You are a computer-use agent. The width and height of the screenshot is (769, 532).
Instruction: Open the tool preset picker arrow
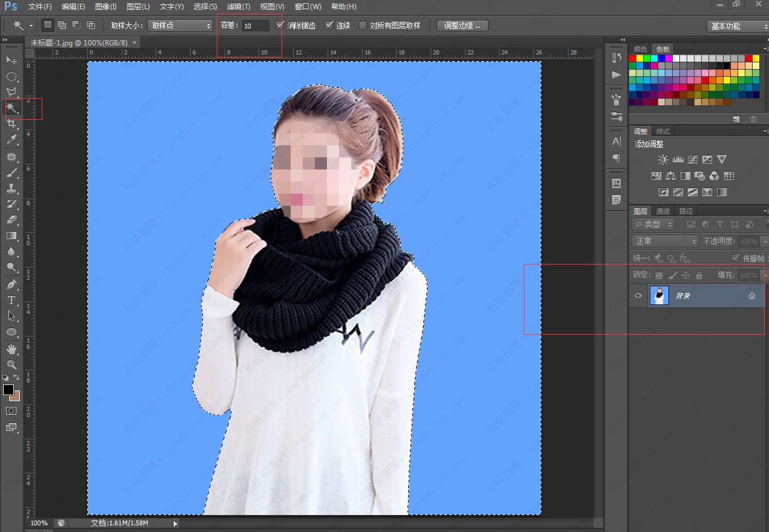pyautogui.click(x=31, y=26)
